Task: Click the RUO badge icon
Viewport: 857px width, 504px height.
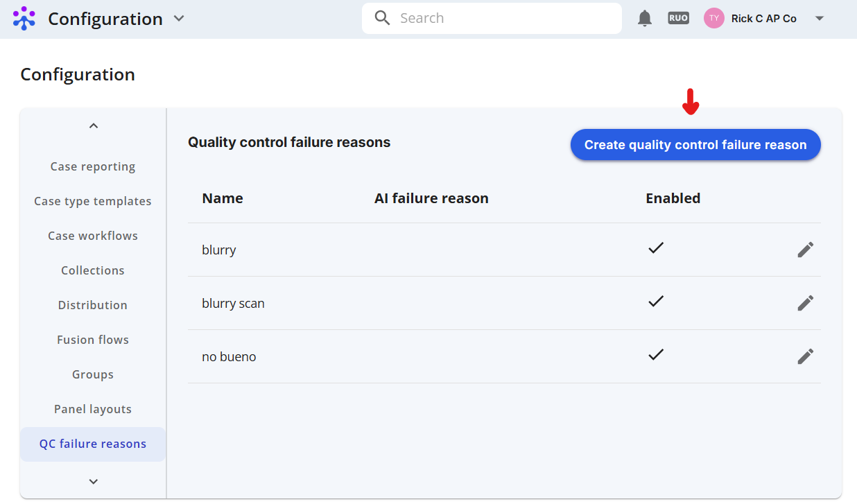Action: (678, 19)
